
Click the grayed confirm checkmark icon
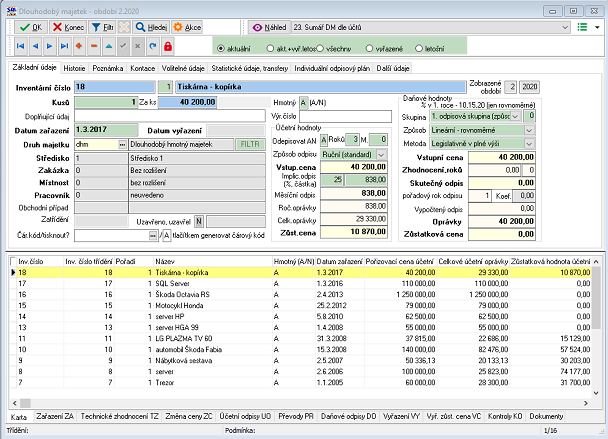point(123,46)
